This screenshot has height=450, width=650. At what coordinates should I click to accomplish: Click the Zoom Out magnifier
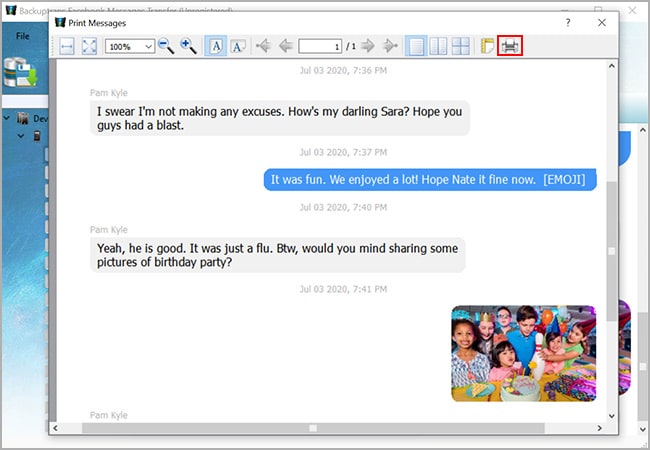[166, 46]
